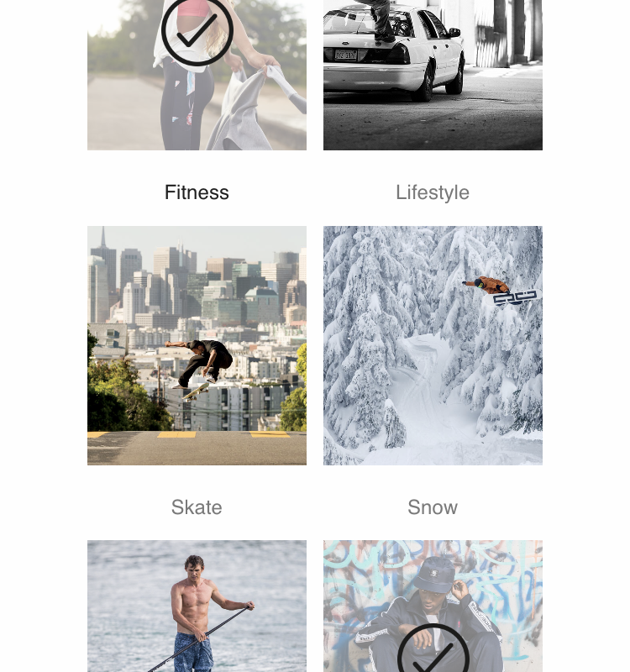Click the car's rear license plate
Viewport: 630px width, 672px height.
click(345, 55)
